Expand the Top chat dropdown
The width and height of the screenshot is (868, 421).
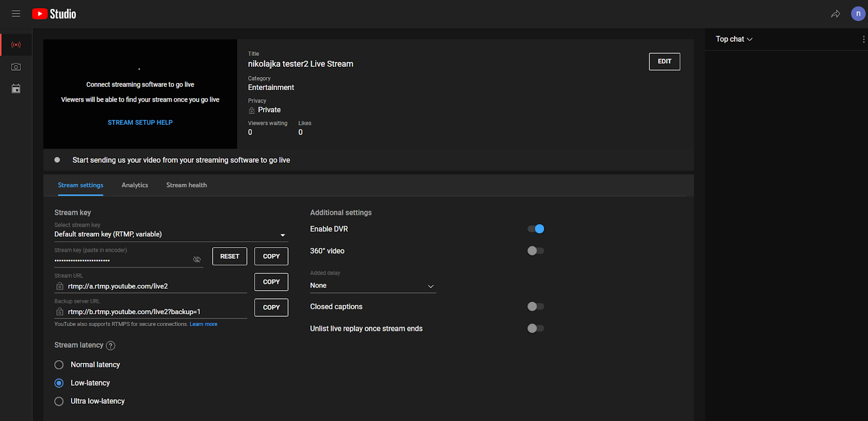click(734, 39)
